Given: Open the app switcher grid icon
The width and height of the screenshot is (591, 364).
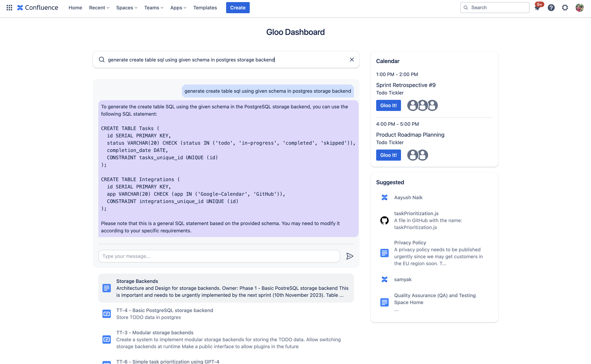Looking at the screenshot, I should (9, 8).
